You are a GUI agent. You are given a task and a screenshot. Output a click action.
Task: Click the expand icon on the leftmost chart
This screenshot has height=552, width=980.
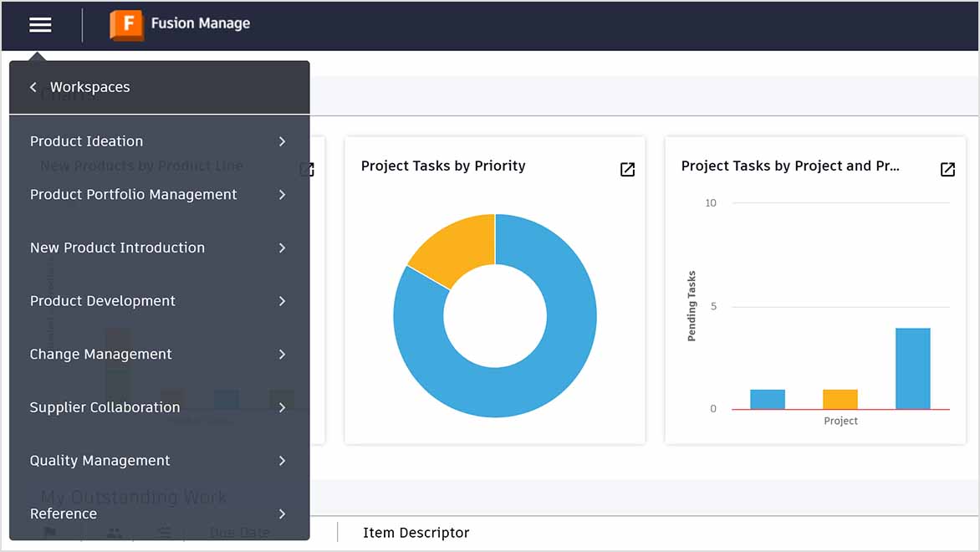307,169
